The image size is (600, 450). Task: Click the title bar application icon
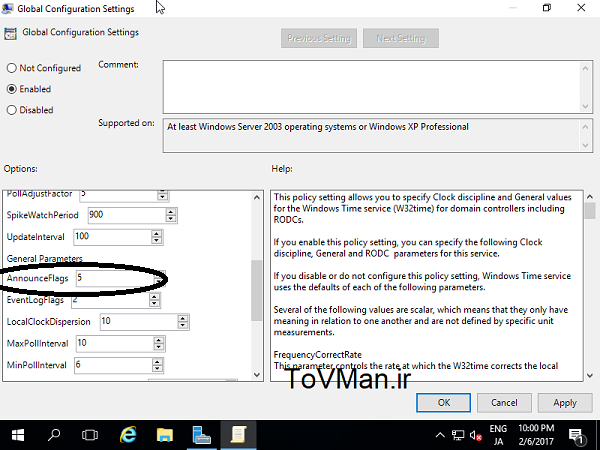pyautogui.click(x=8, y=8)
